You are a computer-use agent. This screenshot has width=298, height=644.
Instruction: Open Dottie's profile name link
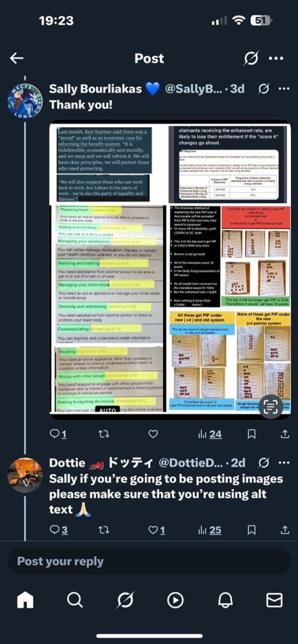click(x=68, y=463)
